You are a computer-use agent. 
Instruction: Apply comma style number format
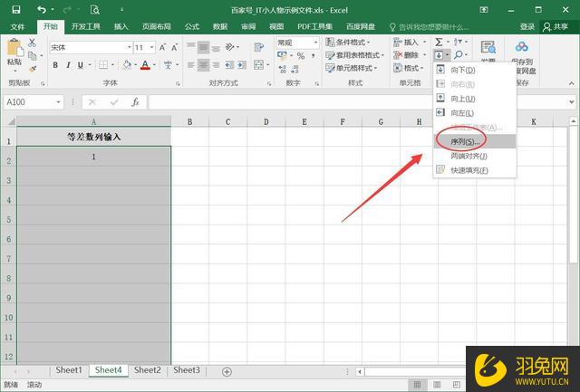tap(314, 56)
